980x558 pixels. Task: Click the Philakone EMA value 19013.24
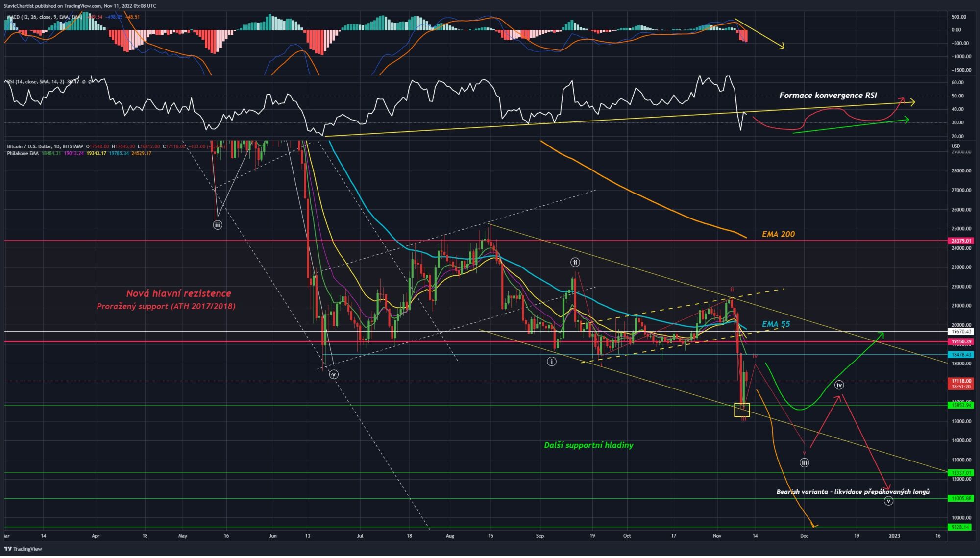point(74,153)
